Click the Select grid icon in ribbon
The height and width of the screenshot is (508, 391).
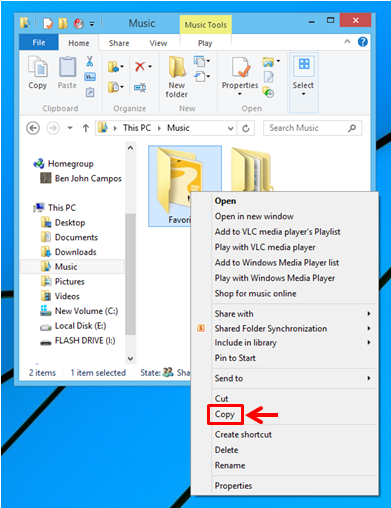(x=304, y=64)
